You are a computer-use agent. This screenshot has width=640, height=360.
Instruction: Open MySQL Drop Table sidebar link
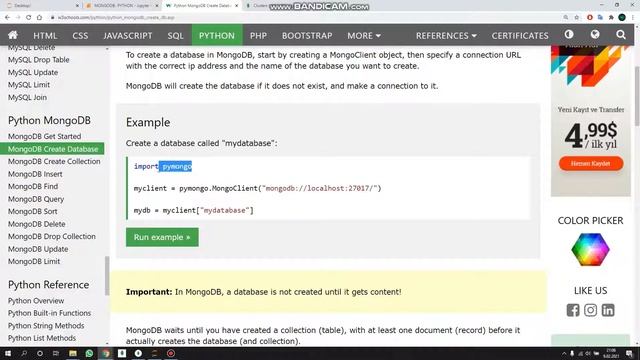tap(38, 60)
